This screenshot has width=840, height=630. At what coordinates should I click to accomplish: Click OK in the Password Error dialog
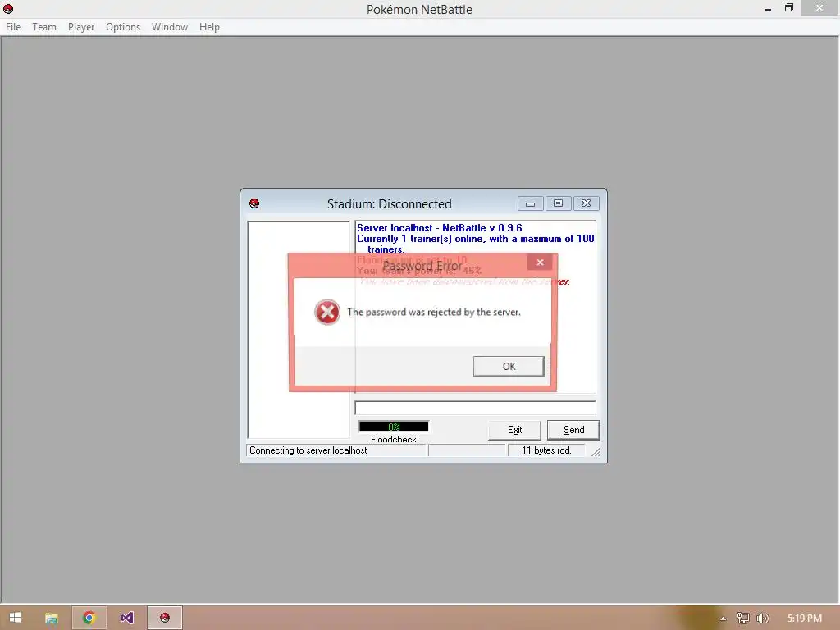click(x=509, y=367)
